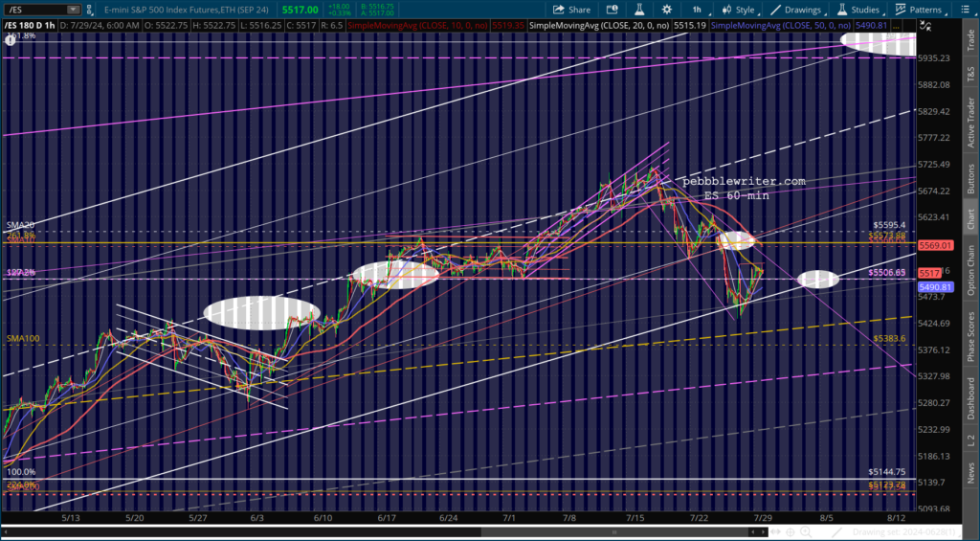The width and height of the screenshot is (980, 541).
Task: Click the list menu icon at top right
Action: coord(965,10)
